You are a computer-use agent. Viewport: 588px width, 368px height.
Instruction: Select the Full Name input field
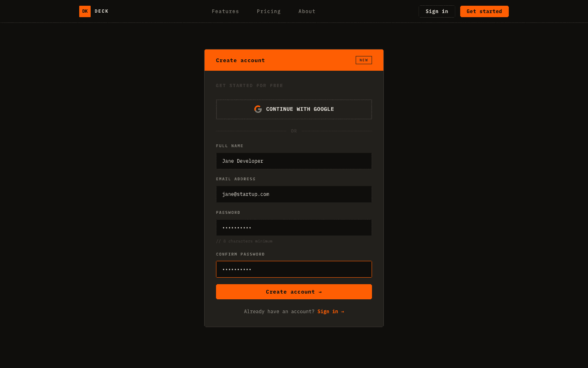pyautogui.click(x=294, y=161)
